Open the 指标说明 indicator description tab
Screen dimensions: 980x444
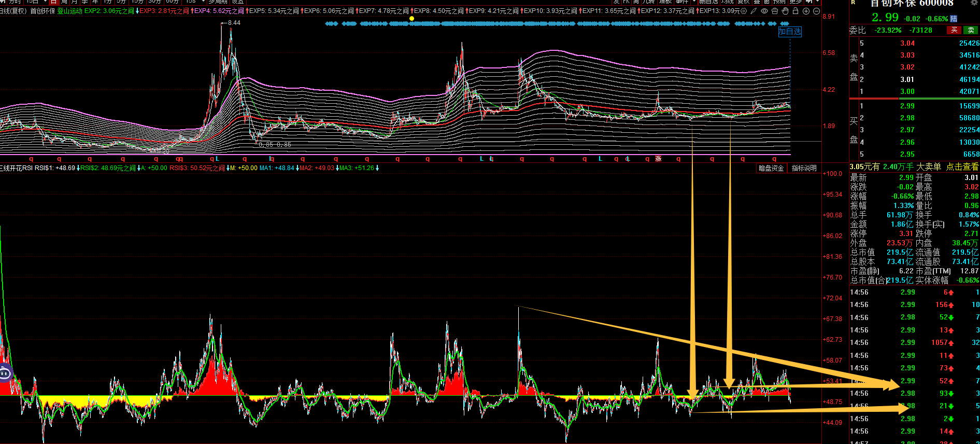click(804, 168)
